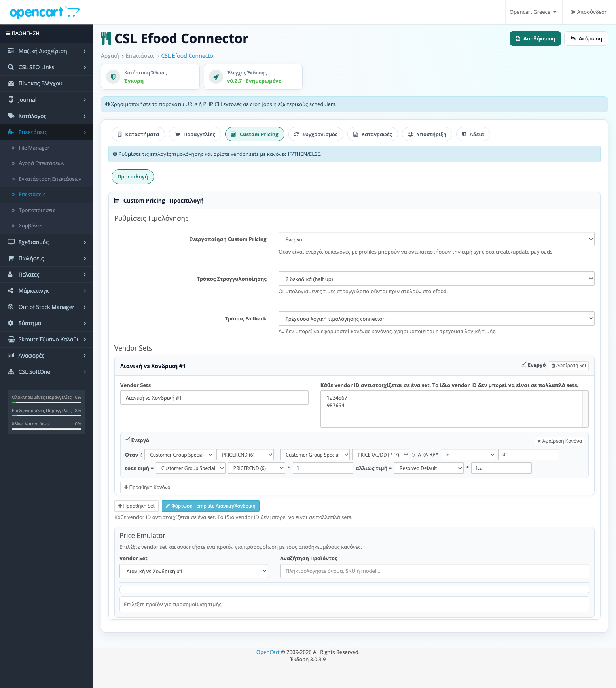Click the Κατάλογος tags icon
The height and width of the screenshot is (688, 616).
click(x=11, y=116)
